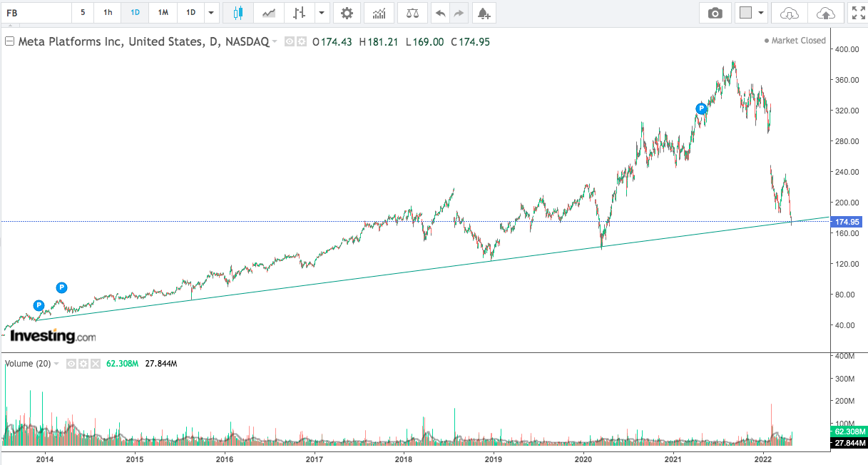Select the highlighted blue 1D interval
Image resolution: width=868 pixels, height=465 pixels.
click(135, 13)
